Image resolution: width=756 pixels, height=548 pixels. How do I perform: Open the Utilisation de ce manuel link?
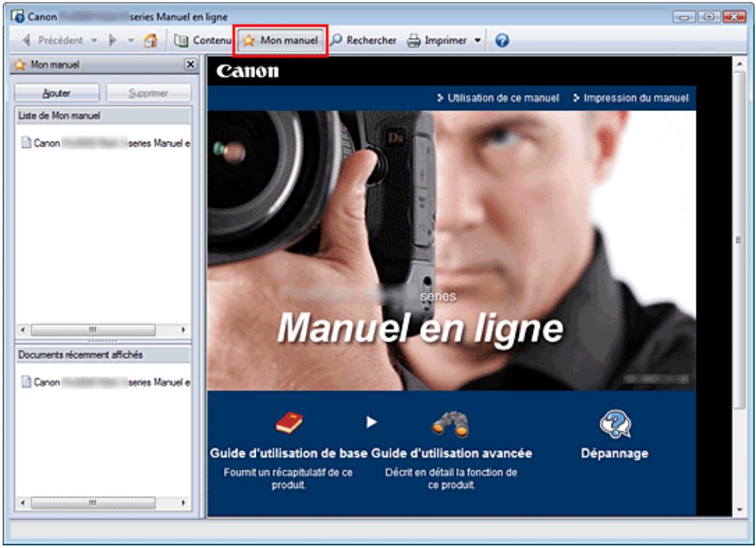498,98
